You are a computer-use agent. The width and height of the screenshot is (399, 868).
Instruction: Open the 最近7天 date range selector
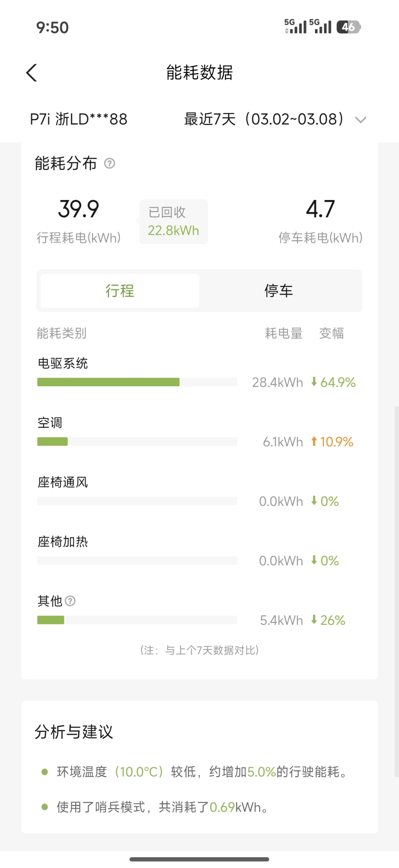[264, 119]
